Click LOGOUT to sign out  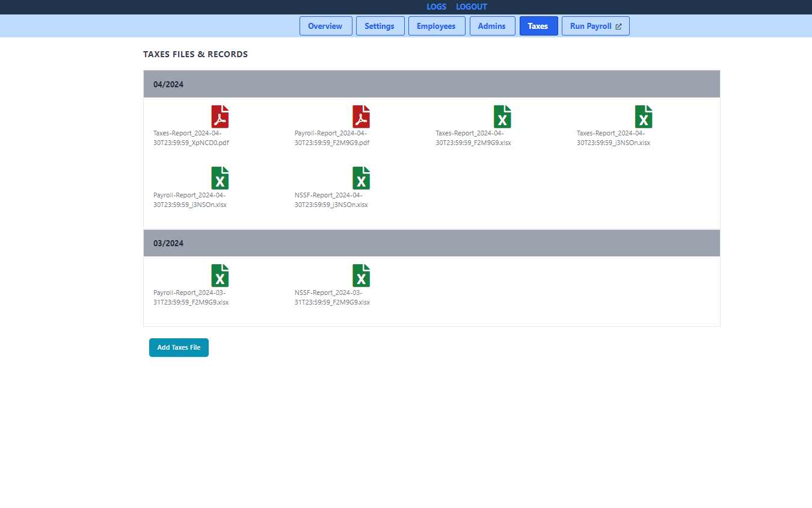click(472, 7)
